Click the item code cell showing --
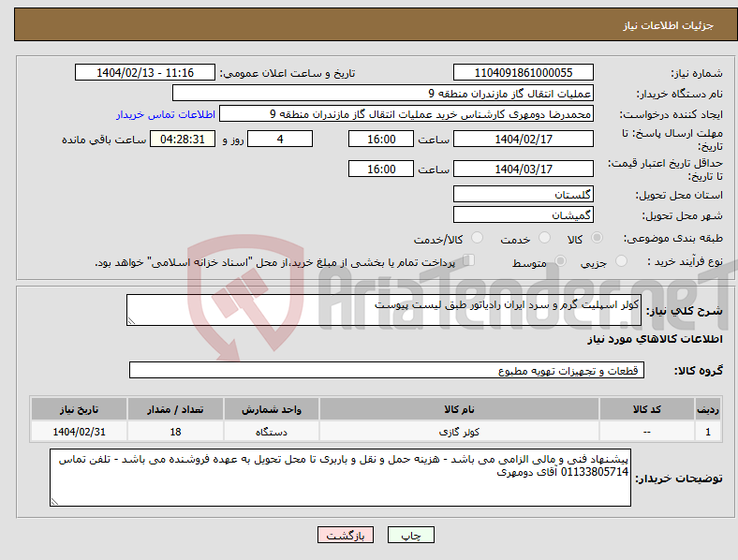Image resolution: width=738 pixels, height=560 pixels. [647, 432]
